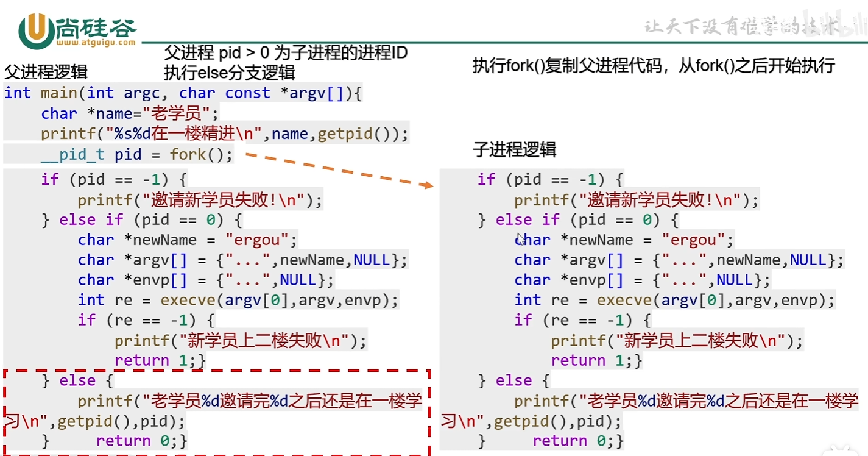Open the atguigu.com link under the logo
The image size is (868, 456).
point(95,43)
